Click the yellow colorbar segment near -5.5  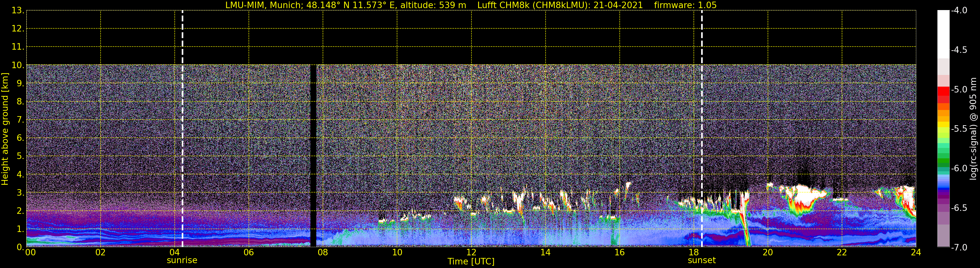tap(944, 125)
